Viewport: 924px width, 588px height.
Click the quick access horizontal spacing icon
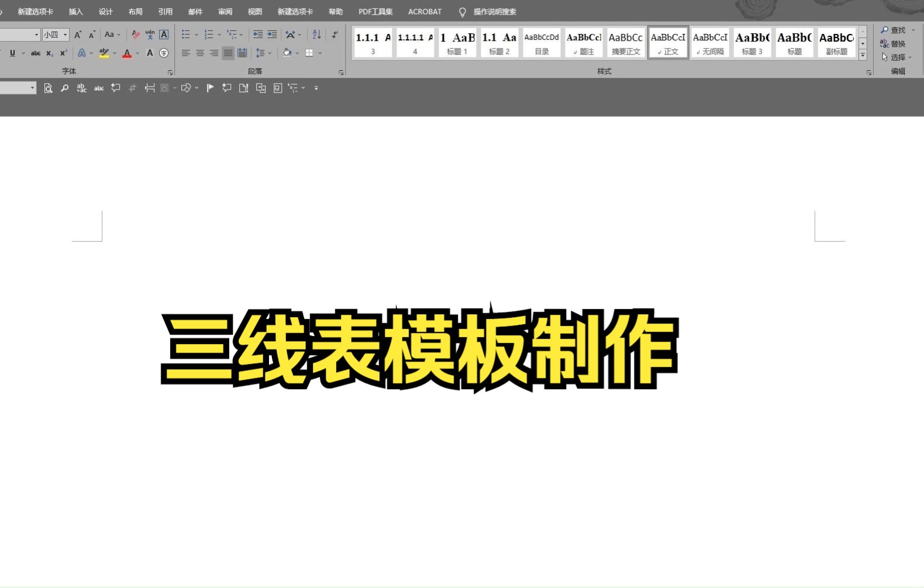(150, 88)
